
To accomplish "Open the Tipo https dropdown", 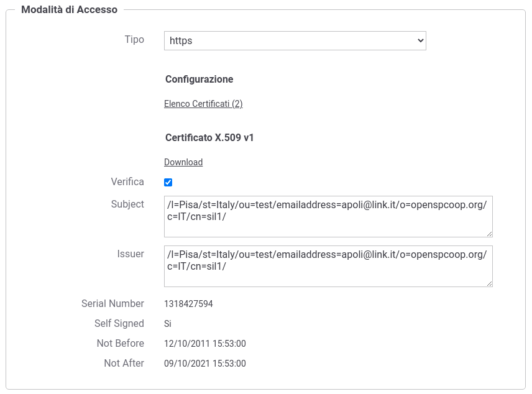I will (x=295, y=41).
